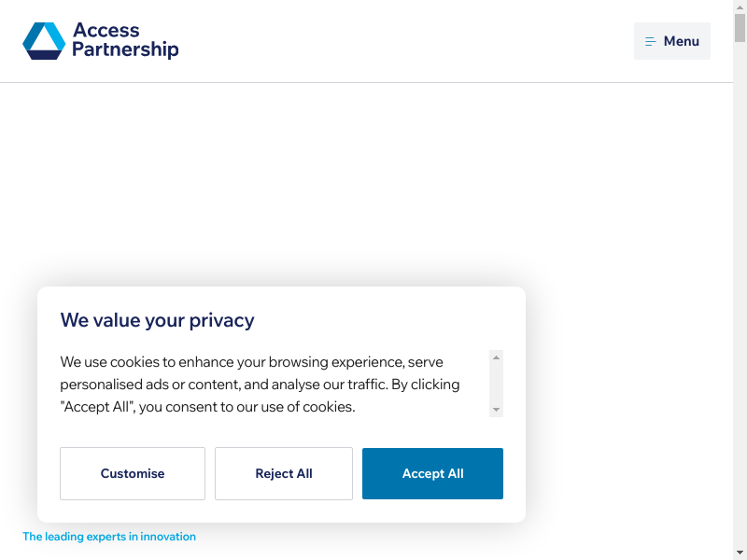This screenshot has height=560, width=747.
Task: Click the cookie consent description paragraph
Action: click(261, 384)
